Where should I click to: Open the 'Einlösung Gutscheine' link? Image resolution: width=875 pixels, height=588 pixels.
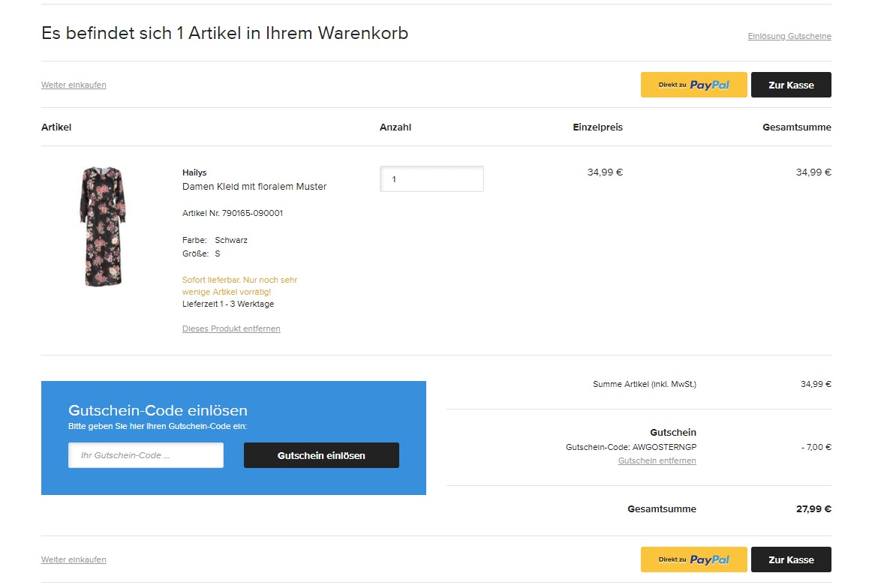click(x=789, y=36)
